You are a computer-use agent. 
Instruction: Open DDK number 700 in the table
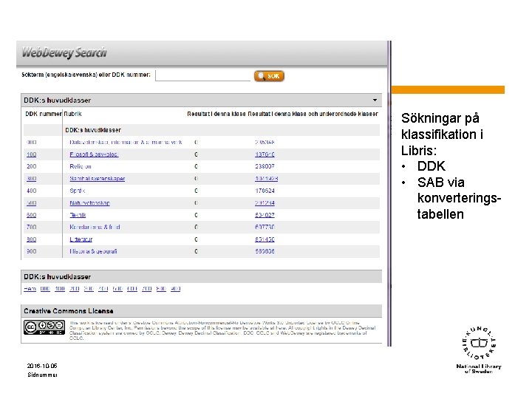click(x=32, y=227)
